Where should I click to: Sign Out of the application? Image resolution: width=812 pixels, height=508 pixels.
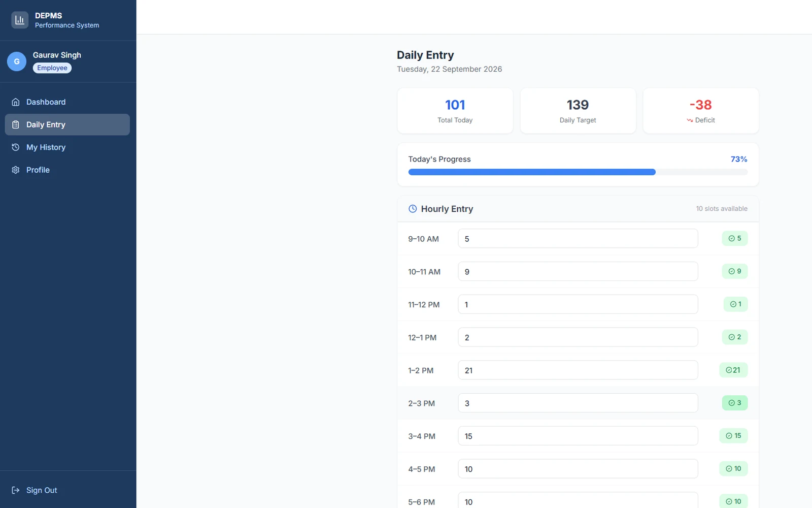point(67,490)
